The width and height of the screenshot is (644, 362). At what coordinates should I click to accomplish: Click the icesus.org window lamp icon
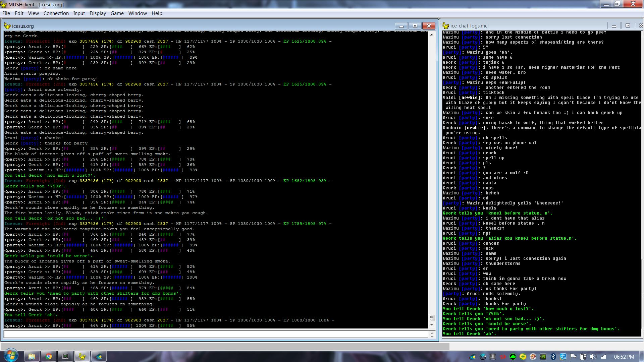7,26
